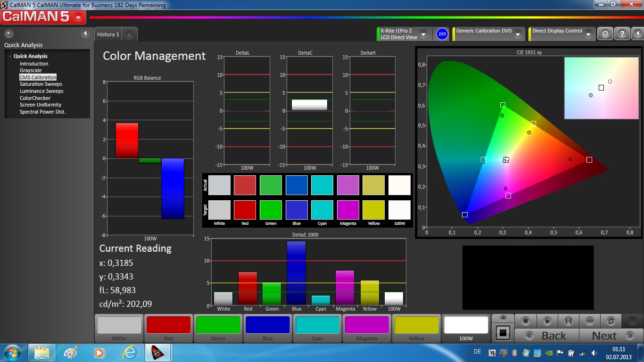Viewport: 644px width, 362px height.
Task: Select the Green pattern swatch button
Action: tap(218, 329)
